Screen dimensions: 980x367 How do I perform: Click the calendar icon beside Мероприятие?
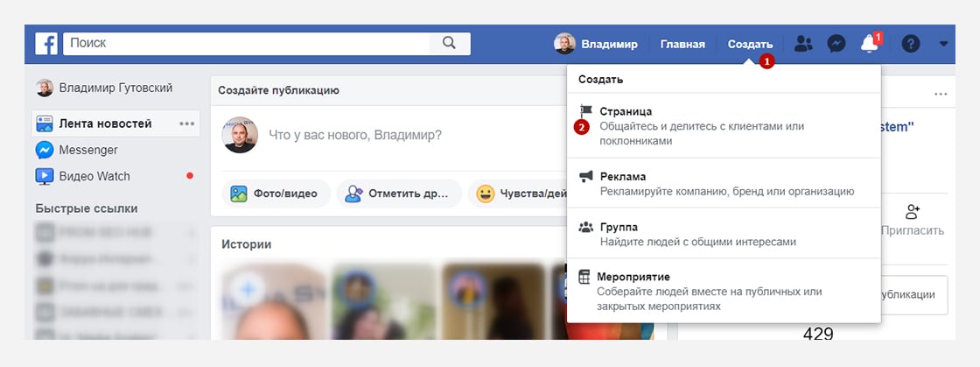584,277
